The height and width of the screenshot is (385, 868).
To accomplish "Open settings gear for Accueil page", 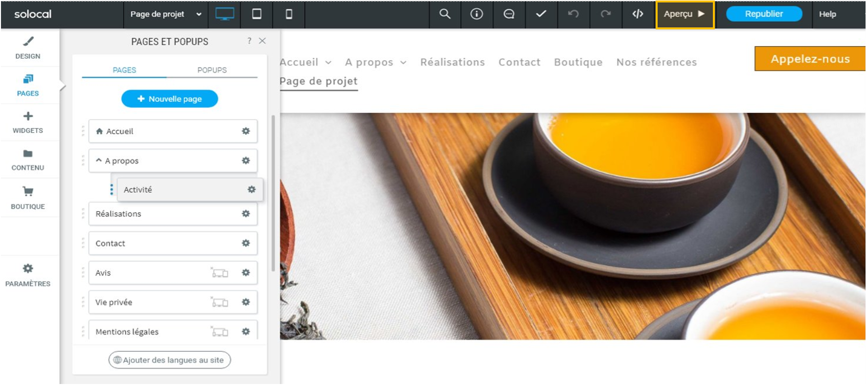I will 246,131.
